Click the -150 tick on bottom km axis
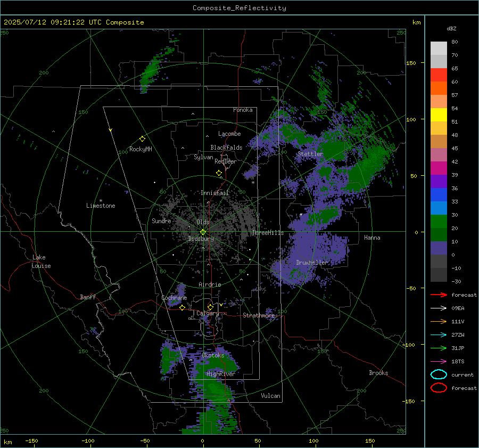 tap(31, 441)
